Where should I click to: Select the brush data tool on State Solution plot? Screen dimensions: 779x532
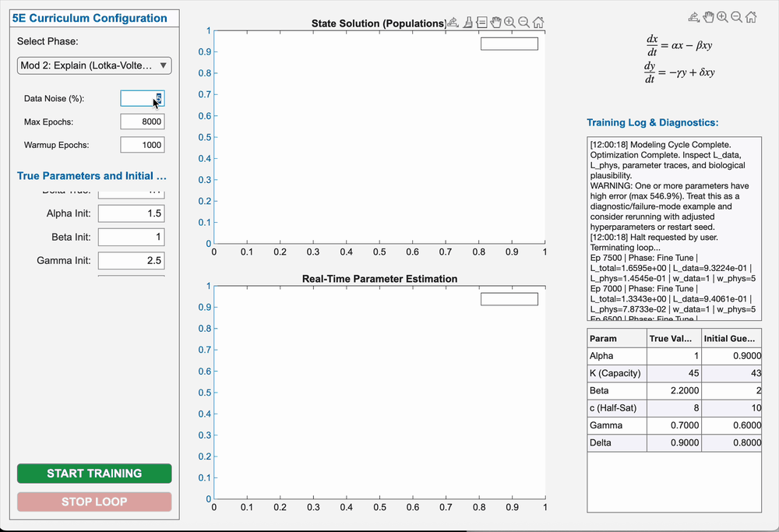point(467,23)
